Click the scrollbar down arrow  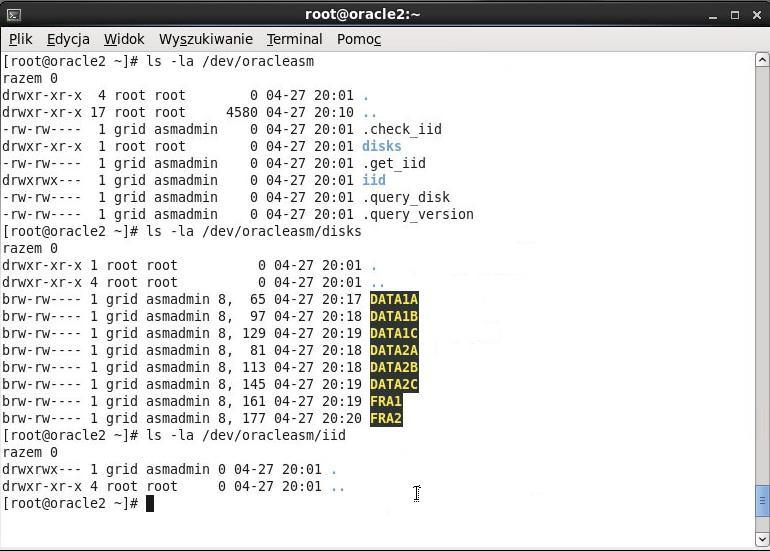pos(762,539)
